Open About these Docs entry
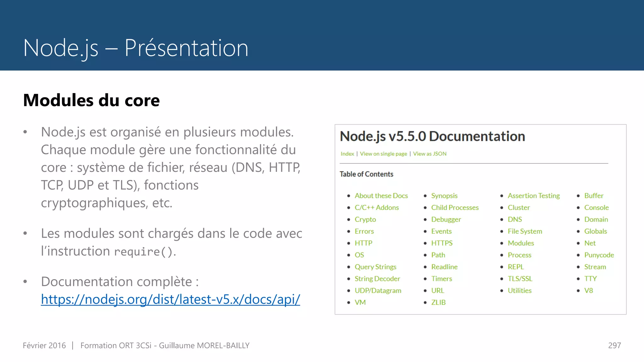The height and width of the screenshot is (362, 644). [381, 195]
